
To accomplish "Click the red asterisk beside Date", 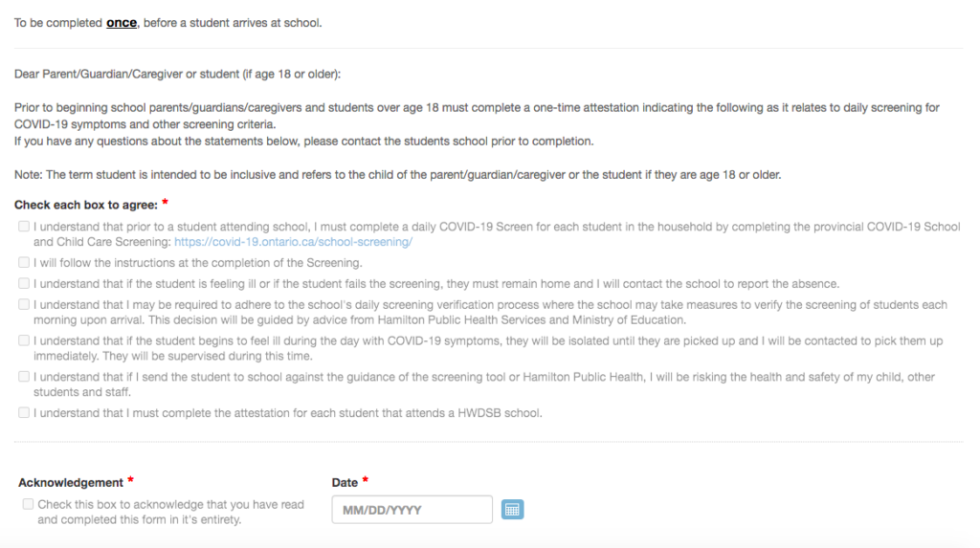I will (x=366, y=481).
